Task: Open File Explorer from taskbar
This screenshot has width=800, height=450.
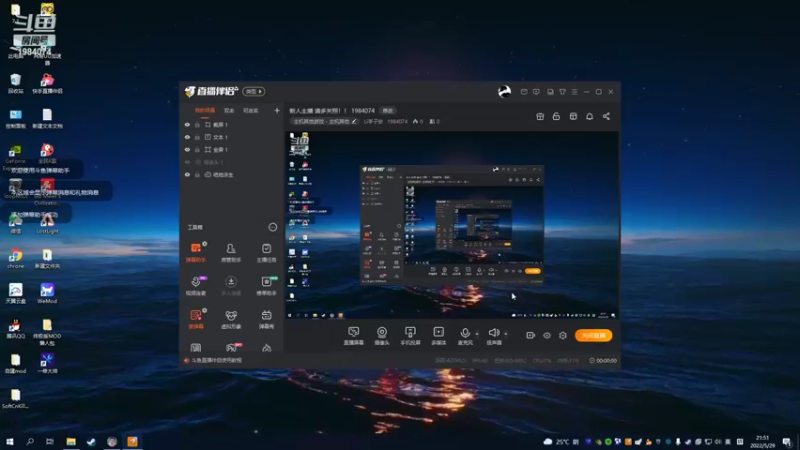Action: [71, 441]
